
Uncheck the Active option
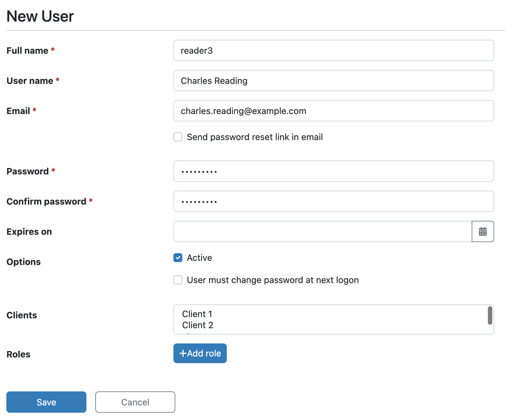click(178, 258)
